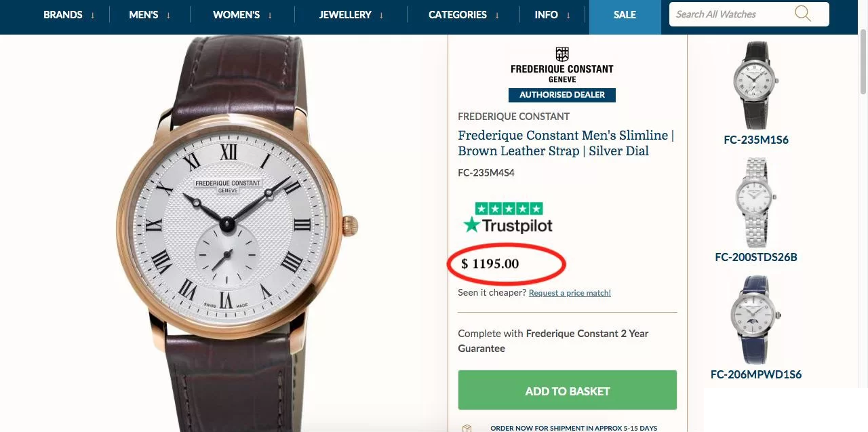Add the watch to basket
This screenshot has width=868, height=432.
pyautogui.click(x=567, y=391)
